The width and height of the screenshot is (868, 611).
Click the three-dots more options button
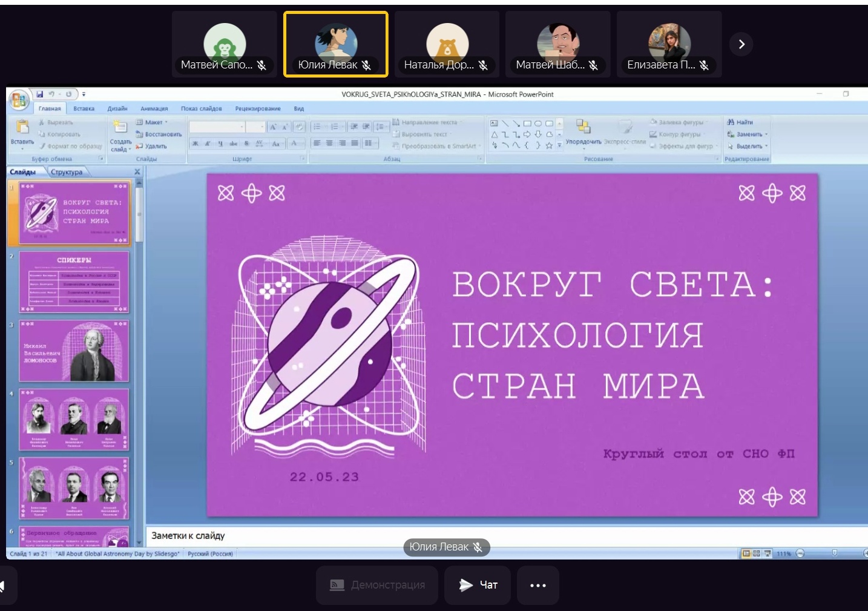tap(538, 585)
